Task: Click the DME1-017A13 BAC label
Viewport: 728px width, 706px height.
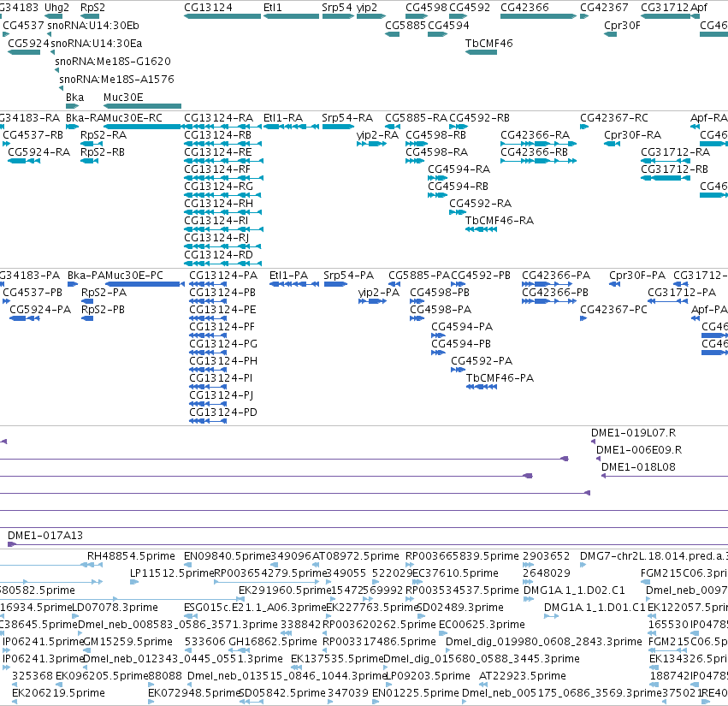Action: [45, 536]
